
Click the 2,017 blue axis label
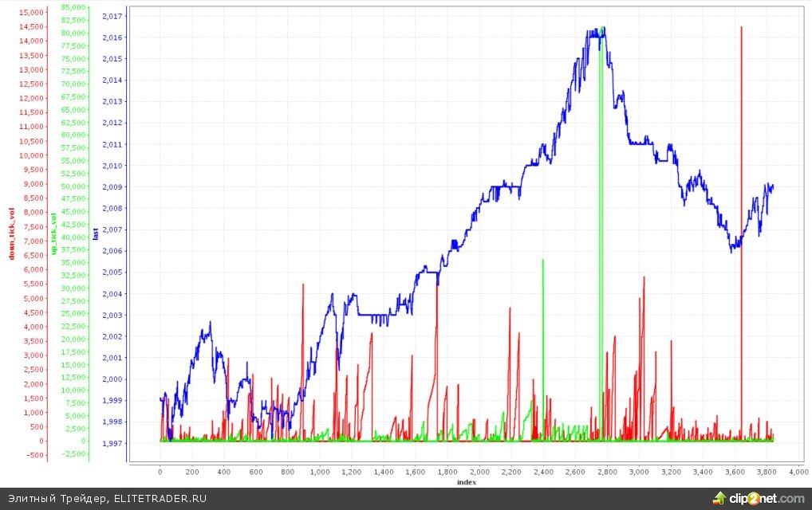pyautogui.click(x=112, y=16)
